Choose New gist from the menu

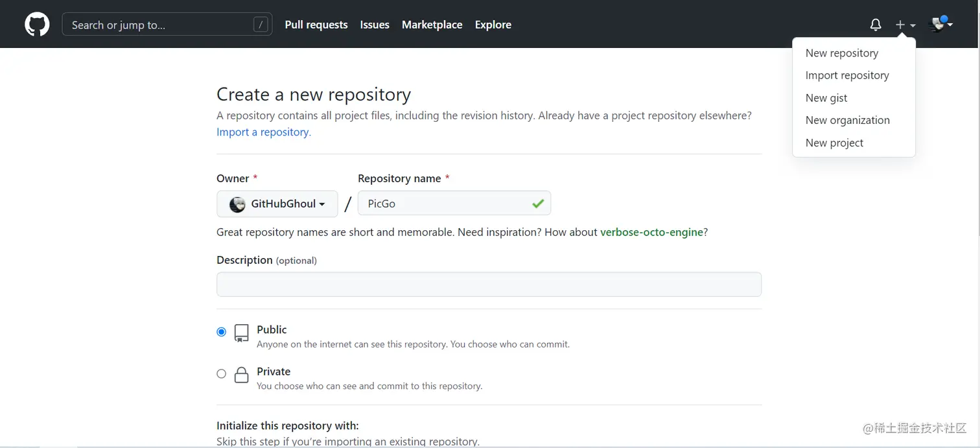click(826, 98)
